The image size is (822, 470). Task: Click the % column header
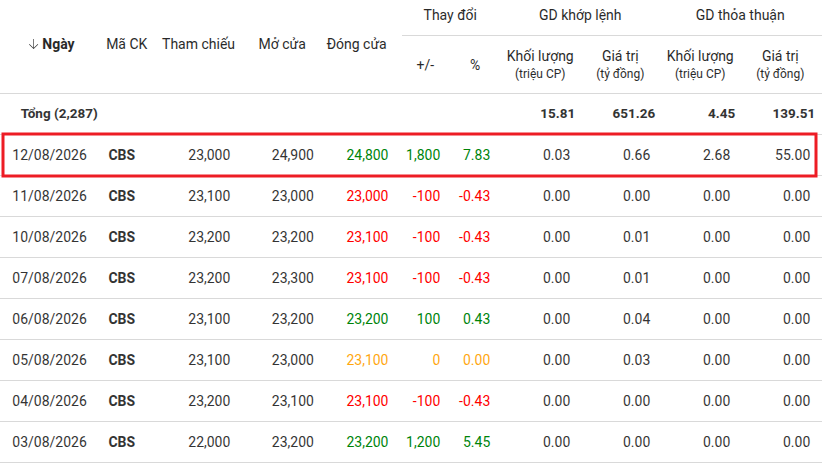(475, 65)
